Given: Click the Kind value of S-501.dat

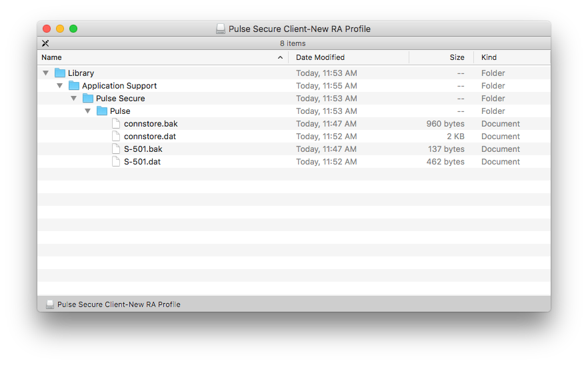Looking at the screenshot, I should [501, 161].
